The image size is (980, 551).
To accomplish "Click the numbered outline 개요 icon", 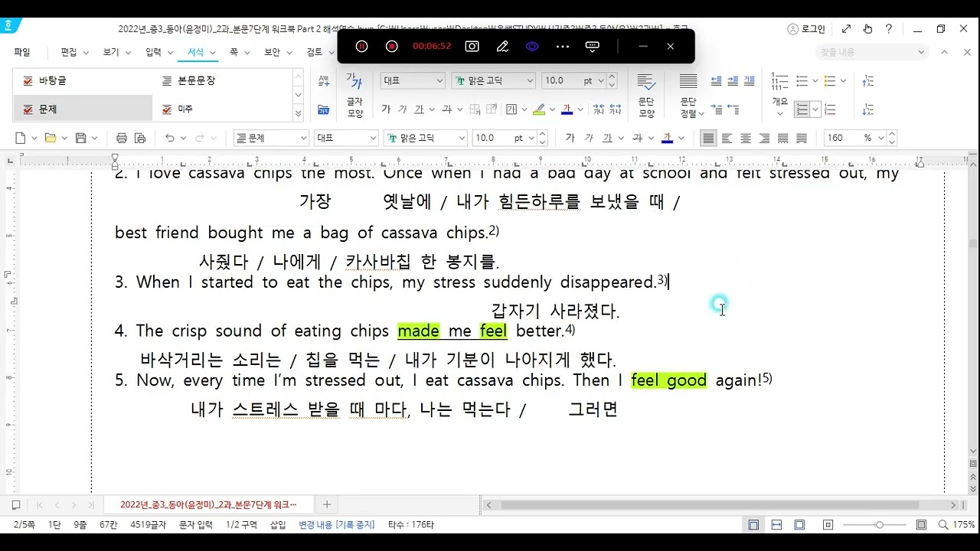I will (x=779, y=94).
